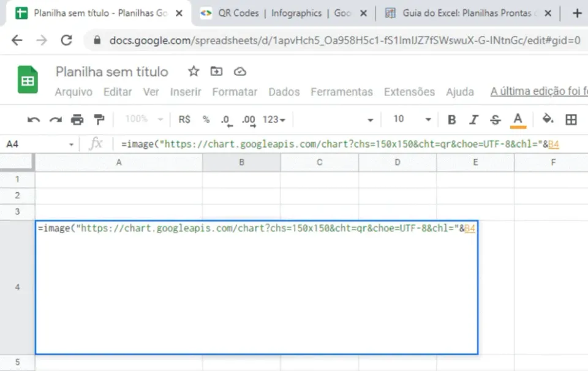Viewport: 588px width, 371px height.
Task: Open the Arquivo menu
Action: [x=73, y=92]
